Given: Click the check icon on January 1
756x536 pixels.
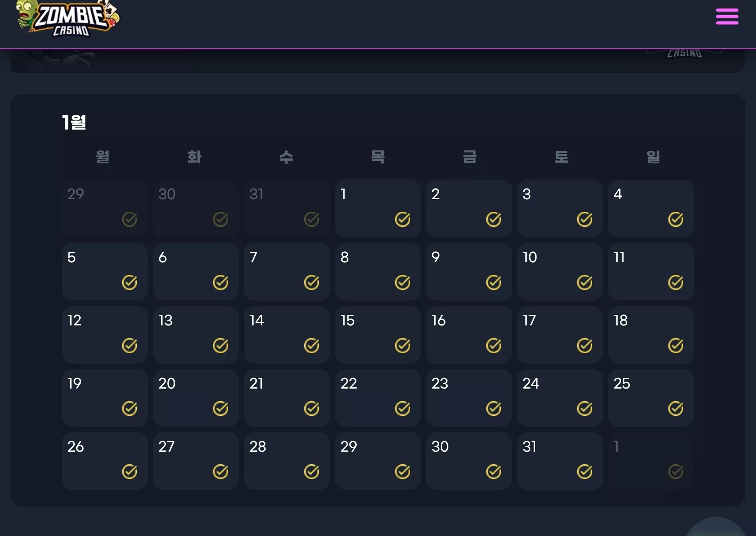Looking at the screenshot, I should coord(402,219).
